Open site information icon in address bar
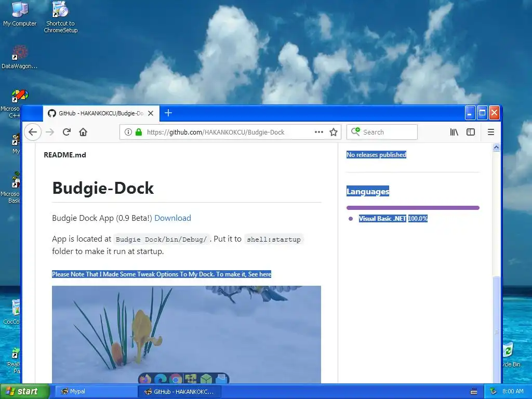532x399 pixels. click(x=128, y=132)
